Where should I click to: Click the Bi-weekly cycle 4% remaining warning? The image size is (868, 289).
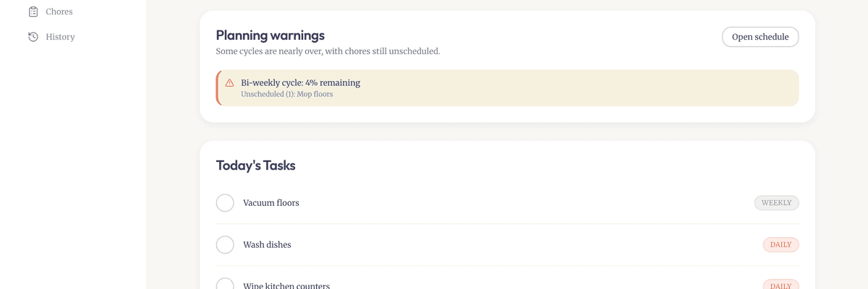coord(300,83)
